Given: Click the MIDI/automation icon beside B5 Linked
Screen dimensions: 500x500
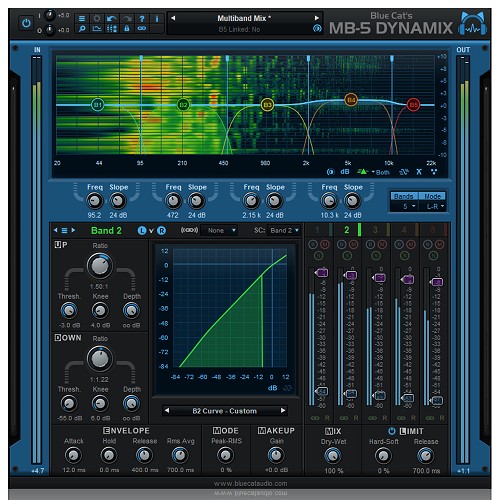Looking at the screenshot, I should [x=317, y=29].
